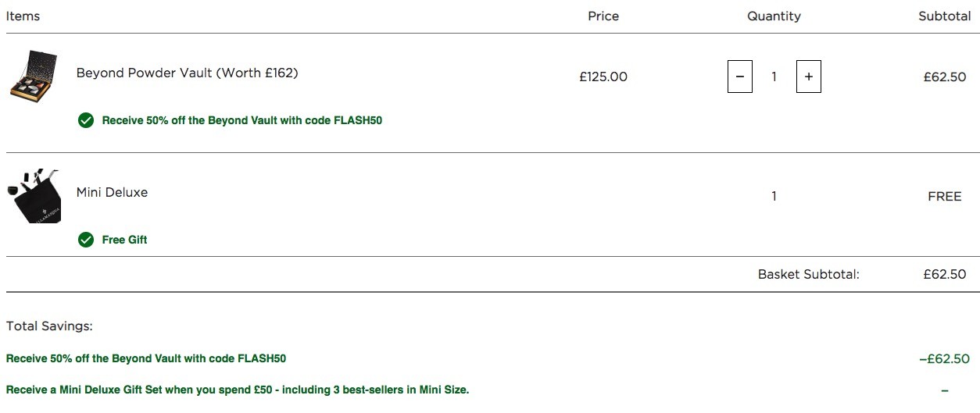Increase Beyond Powder Vault quantity with plus button

coord(809,77)
